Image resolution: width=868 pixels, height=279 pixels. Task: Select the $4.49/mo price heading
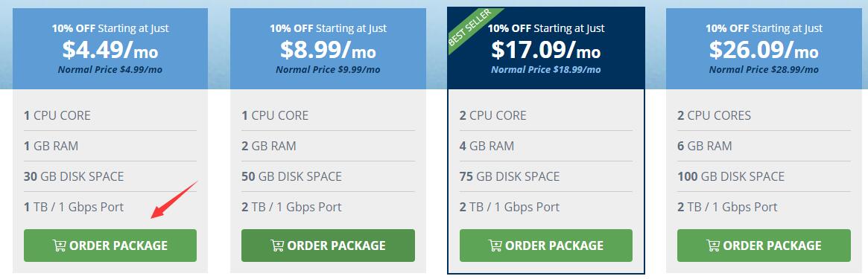[x=110, y=51]
